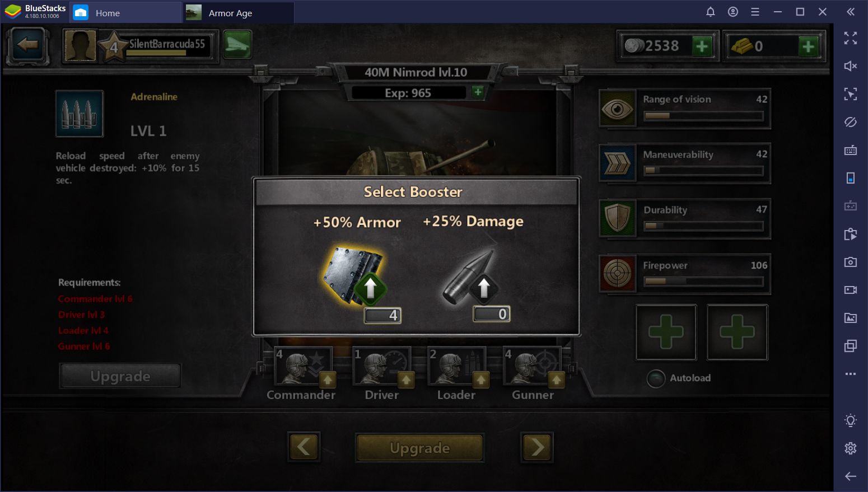This screenshot has height=492, width=868.
Task: Mute BlueStacks volume in sidebar
Action: [850, 66]
